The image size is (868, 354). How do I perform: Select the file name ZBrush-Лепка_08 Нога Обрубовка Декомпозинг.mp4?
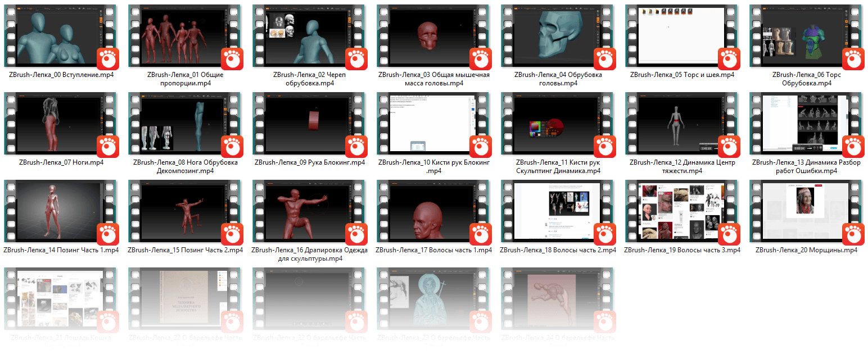tap(186, 167)
